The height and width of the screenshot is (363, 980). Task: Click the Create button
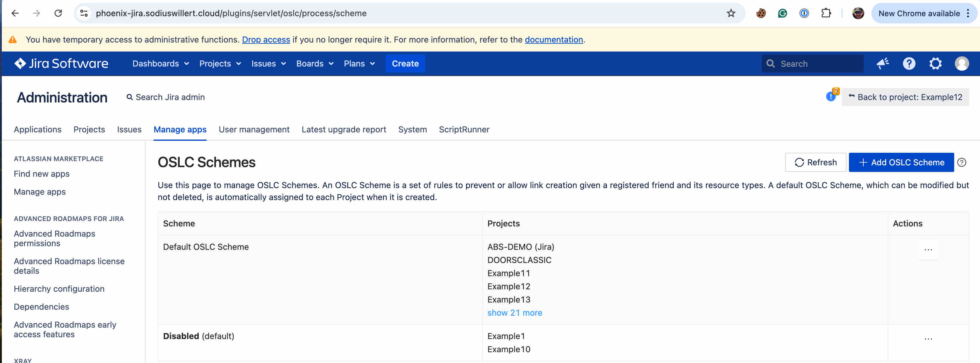point(405,63)
